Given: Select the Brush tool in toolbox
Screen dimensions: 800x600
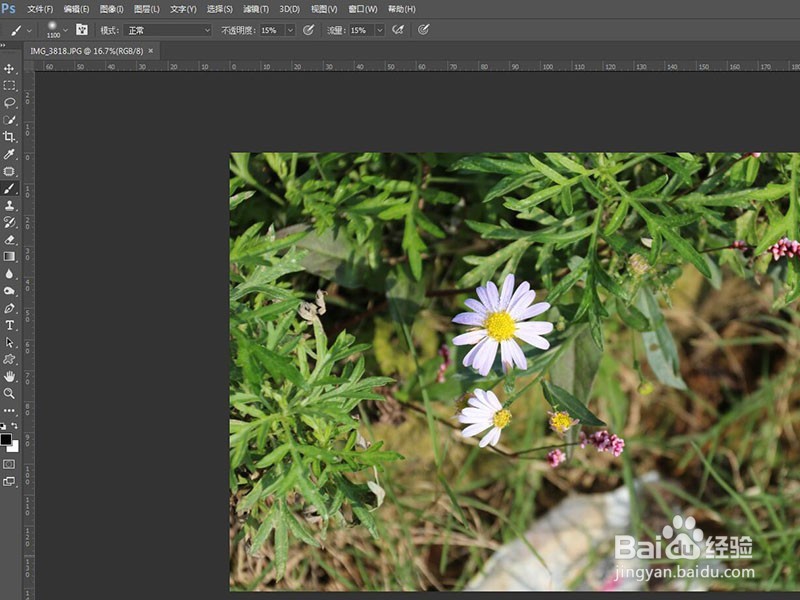Looking at the screenshot, I should [9, 189].
